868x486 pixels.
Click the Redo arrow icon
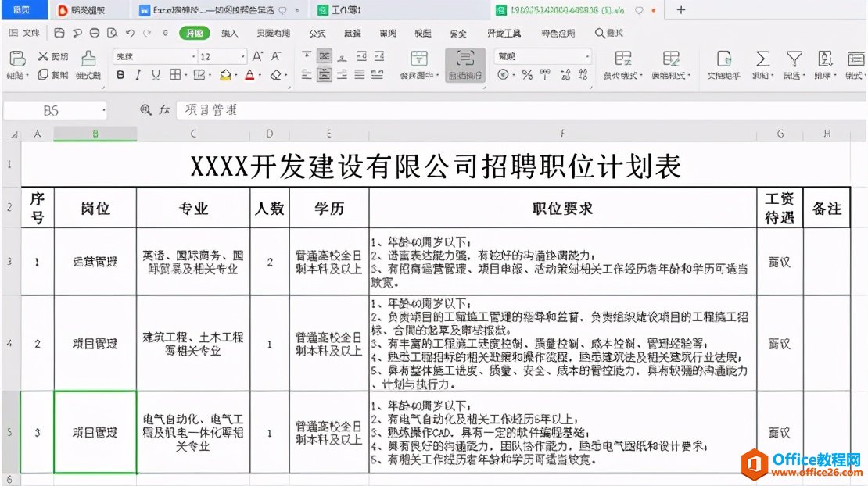click(x=147, y=33)
